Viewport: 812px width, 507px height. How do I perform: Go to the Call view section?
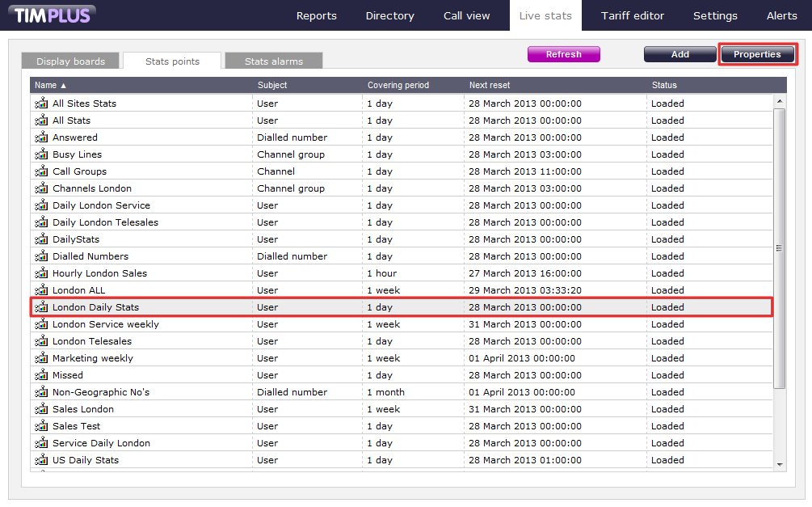pos(466,15)
